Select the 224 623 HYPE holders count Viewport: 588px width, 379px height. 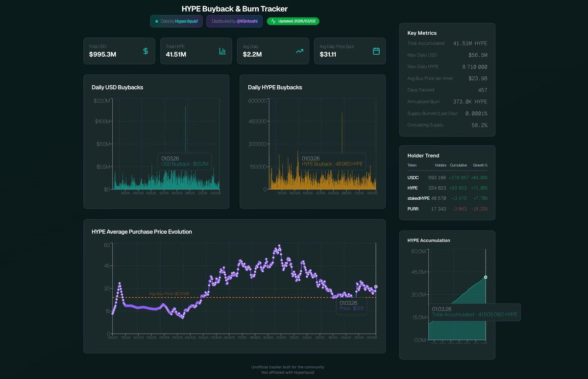[x=437, y=188]
